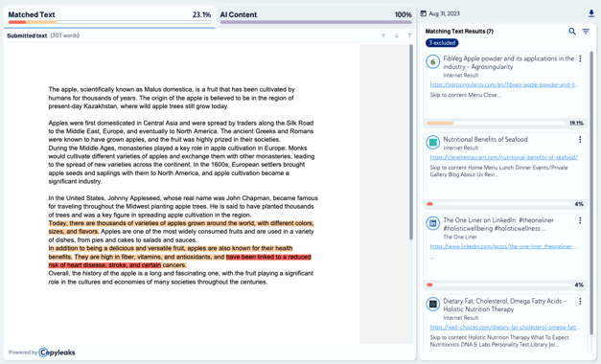This screenshot has width=601, height=364.
Task: Click the 19.1% match bar of FibVeg result
Action: [497, 123]
